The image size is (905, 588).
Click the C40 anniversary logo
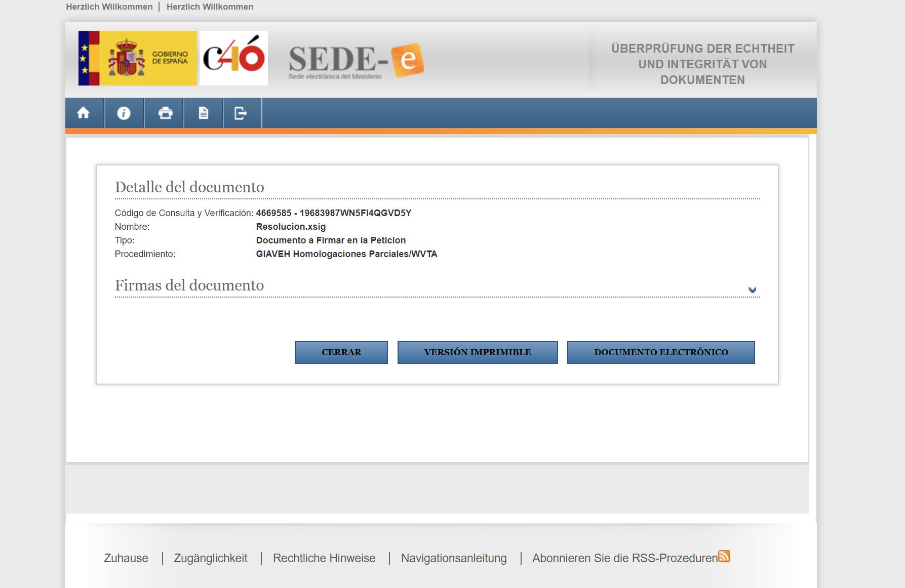tap(233, 58)
